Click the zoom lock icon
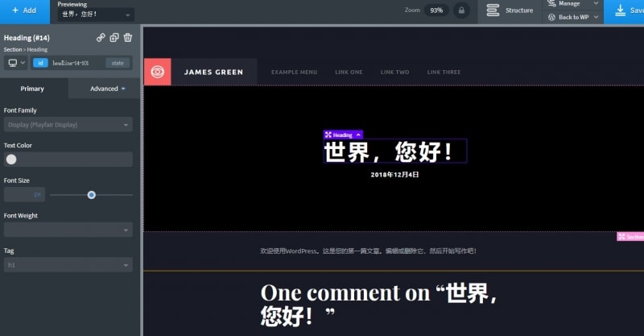The width and height of the screenshot is (644, 336). point(461,10)
